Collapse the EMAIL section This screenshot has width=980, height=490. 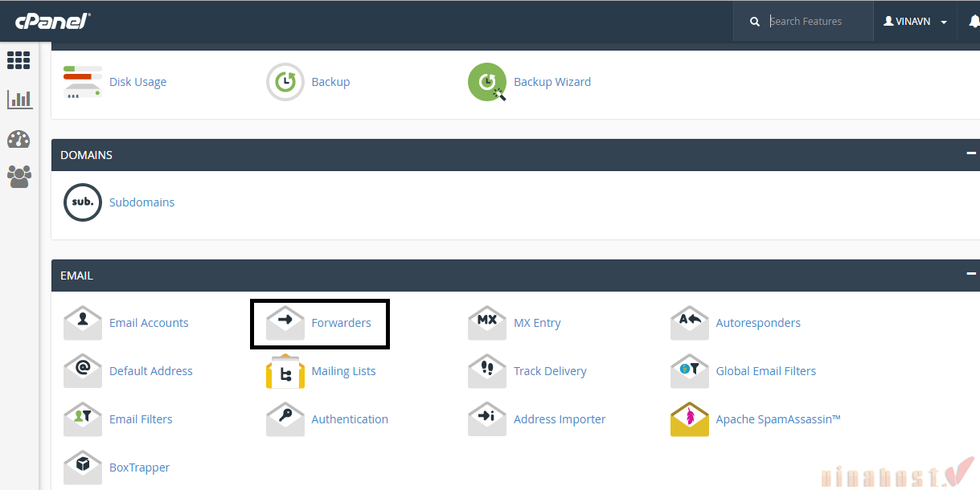coord(971,274)
